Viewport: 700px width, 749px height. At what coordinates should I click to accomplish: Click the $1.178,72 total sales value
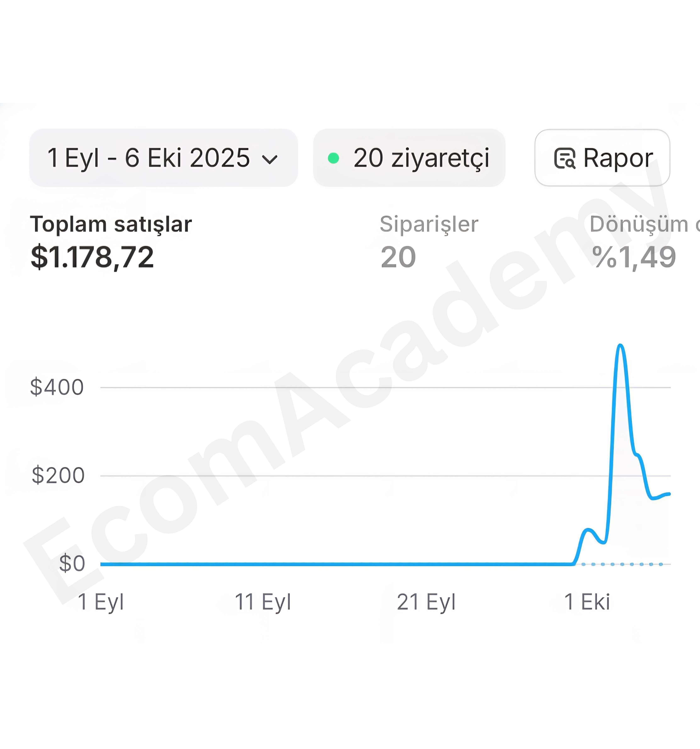tap(92, 257)
